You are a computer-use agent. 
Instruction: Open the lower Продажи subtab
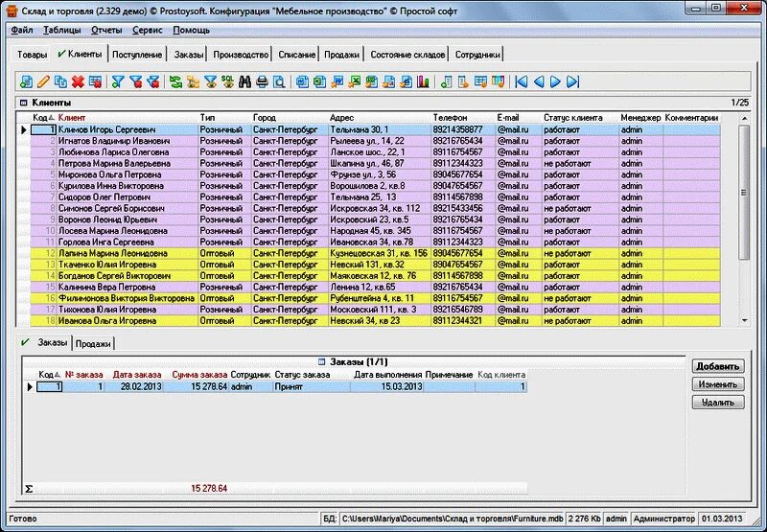(93, 344)
